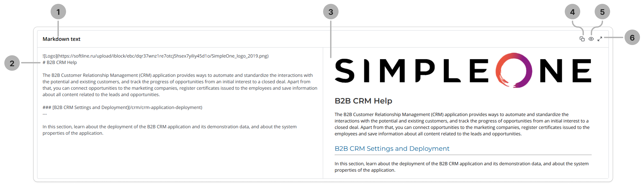Image resolution: width=644 pixels, height=185 pixels.
Task: Click callout number 4 circle
Action: click(572, 12)
